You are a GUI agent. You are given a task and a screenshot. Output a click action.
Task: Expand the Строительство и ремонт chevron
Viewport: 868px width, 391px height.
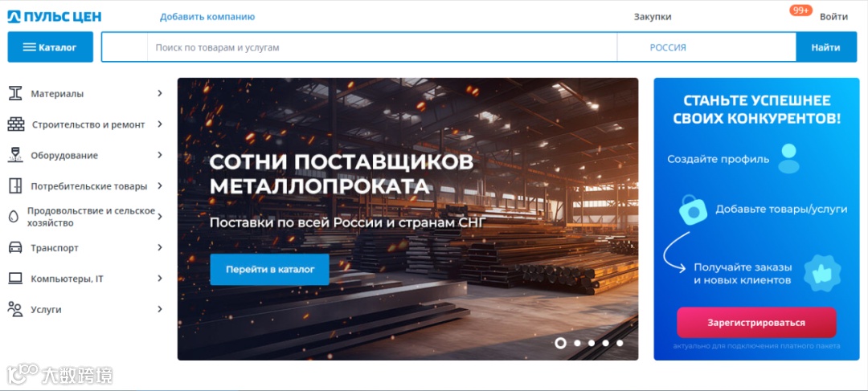tap(159, 124)
